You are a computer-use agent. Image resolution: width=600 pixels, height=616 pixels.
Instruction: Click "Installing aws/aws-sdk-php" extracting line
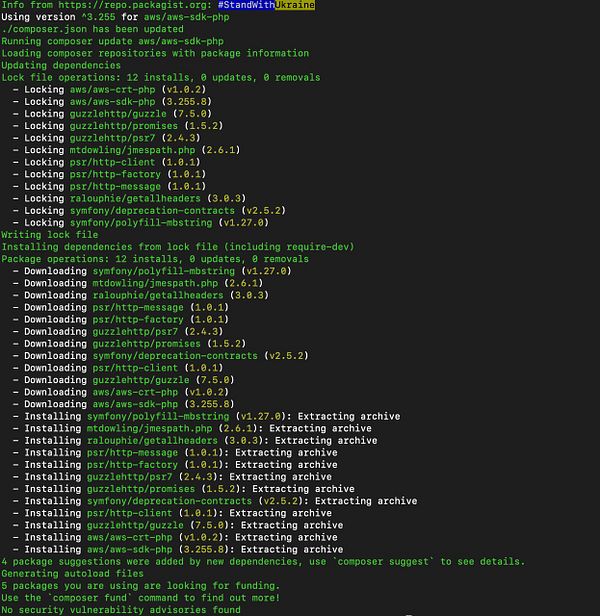178,550
